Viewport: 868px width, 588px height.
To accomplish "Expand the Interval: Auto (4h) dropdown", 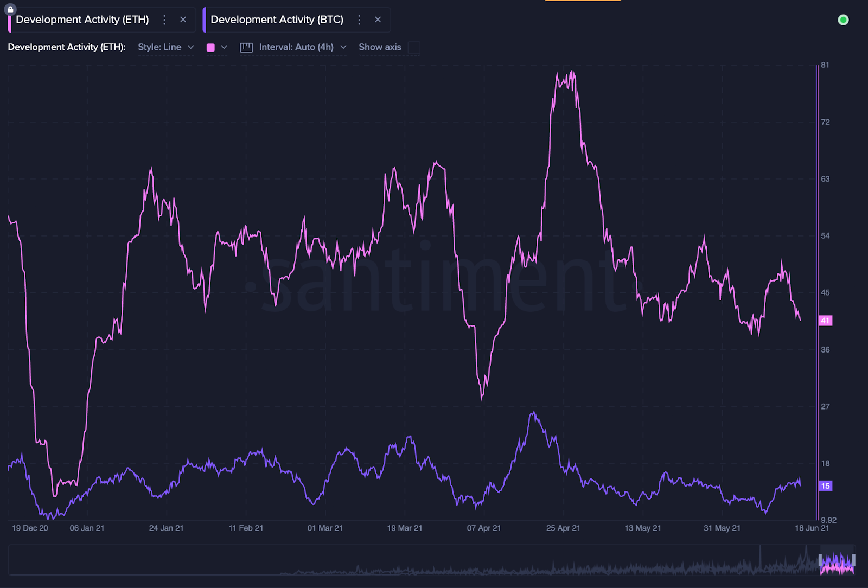I will pyautogui.click(x=303, y=48).
